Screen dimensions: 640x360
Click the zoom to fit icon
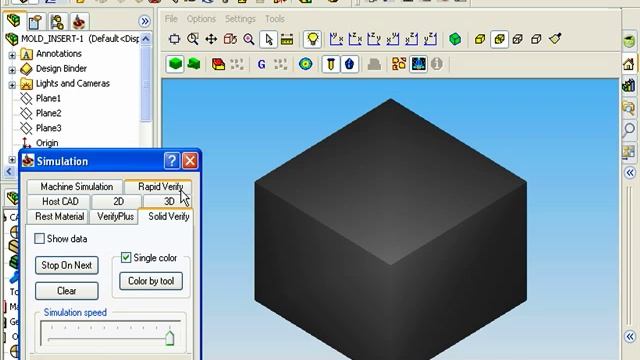click(x=174, y=39)
